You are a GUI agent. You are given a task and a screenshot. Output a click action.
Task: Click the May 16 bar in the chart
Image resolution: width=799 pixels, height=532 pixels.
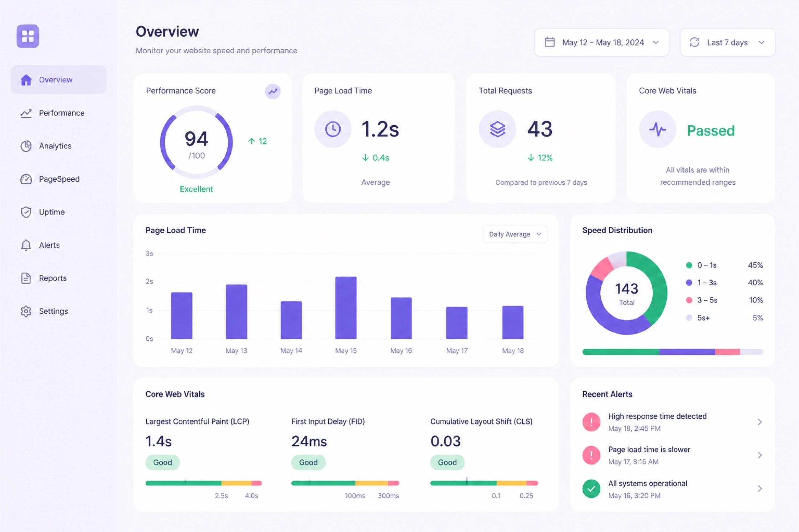pyautogui.click(x=401, y=318)
